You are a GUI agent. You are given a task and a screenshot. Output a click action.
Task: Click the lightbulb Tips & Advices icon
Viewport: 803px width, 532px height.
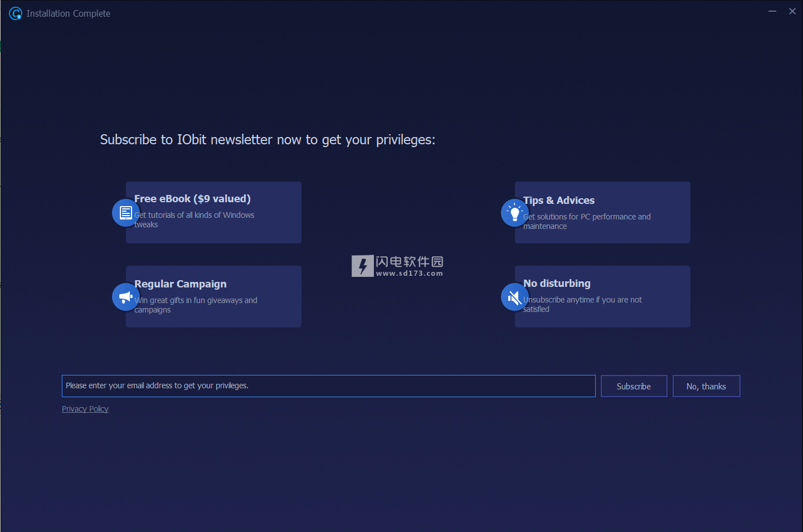point(515,213)
